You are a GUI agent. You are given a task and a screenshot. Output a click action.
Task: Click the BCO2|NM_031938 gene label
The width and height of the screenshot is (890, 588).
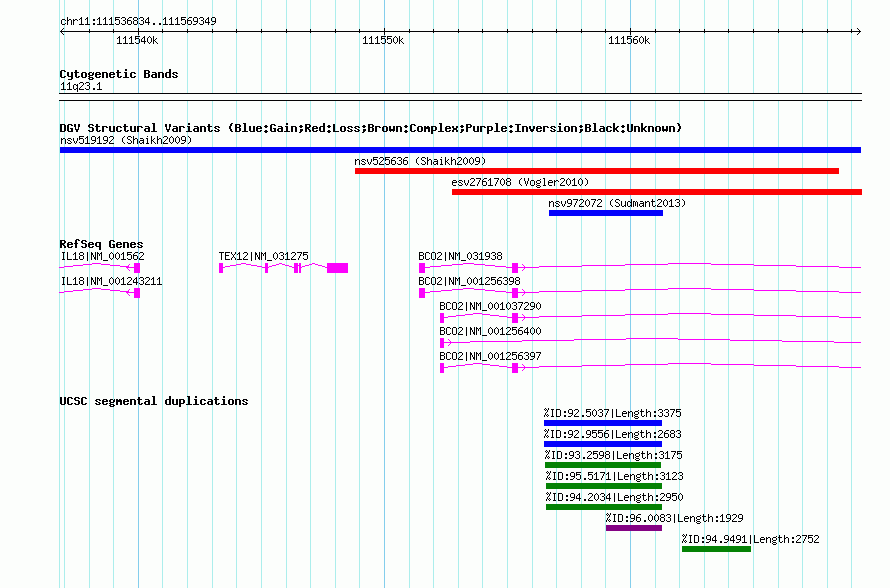tap(460, 257)
